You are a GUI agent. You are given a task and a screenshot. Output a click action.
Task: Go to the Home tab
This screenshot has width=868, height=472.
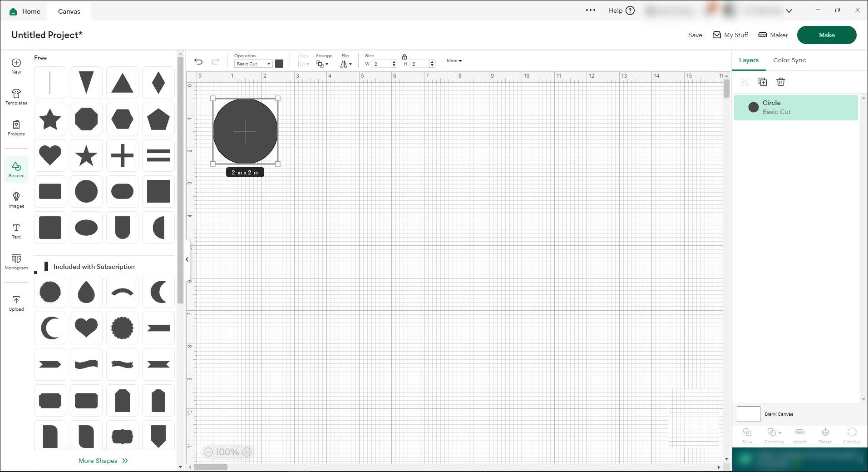tap(25, 11)
